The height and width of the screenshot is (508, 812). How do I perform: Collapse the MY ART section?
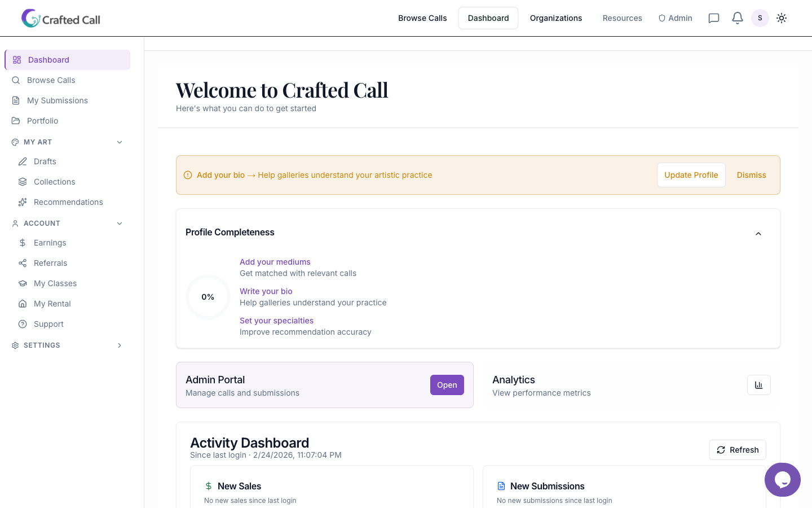pyautogui.click(x=119, y=142)
